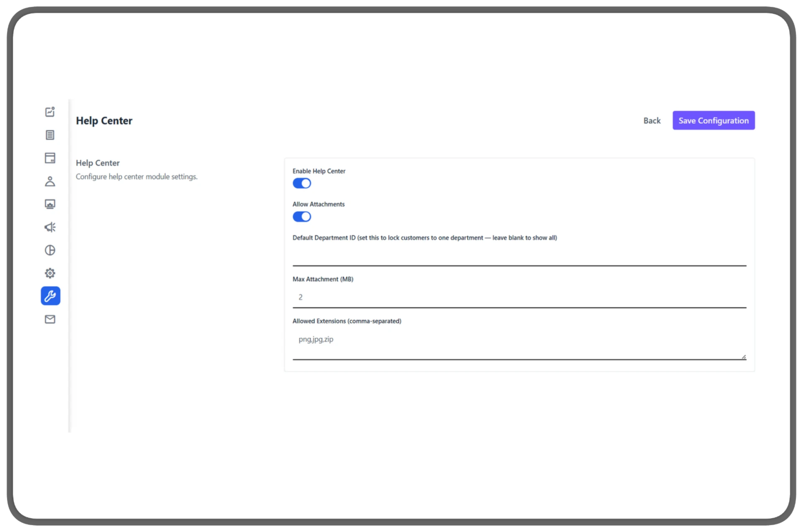Open the browser window panel icon
Image resolution: width=803 pixels, height=532 pixels.
pos(50,157)
